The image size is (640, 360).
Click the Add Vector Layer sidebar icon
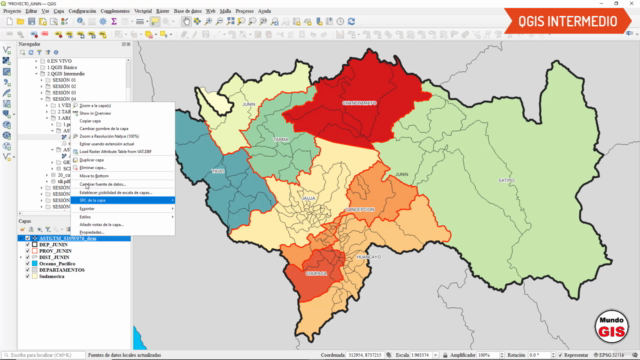click(7, 50)
